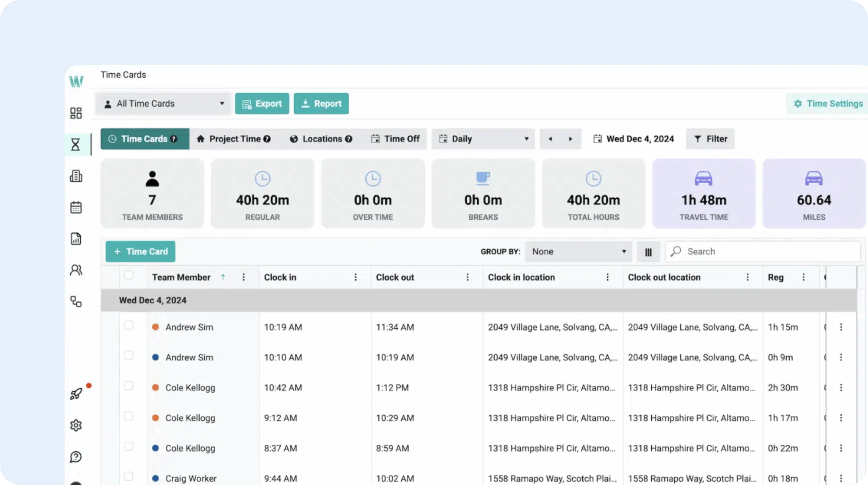Click the Time Cards tab help icon
The image size is (868, 485).
174,139
